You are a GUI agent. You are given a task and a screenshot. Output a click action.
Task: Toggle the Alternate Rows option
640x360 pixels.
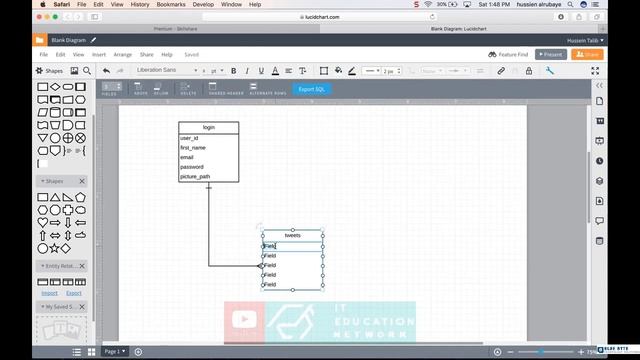268,89
